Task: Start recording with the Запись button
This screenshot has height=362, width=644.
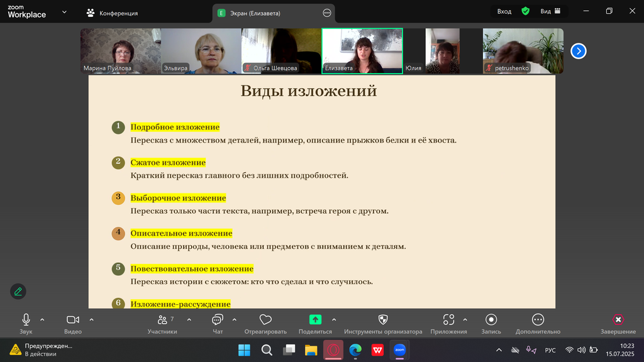Action: coord(491,320)
